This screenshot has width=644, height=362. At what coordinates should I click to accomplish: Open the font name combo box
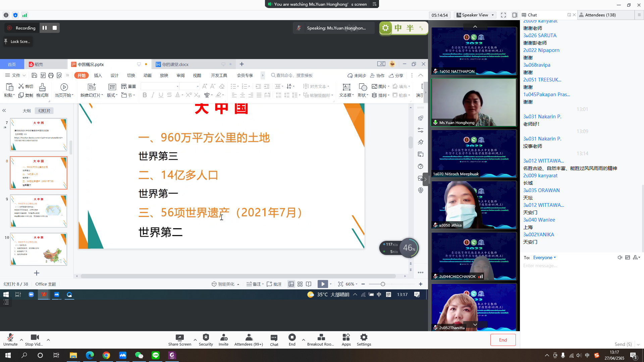pyautogui.click(x=160, y=86)
